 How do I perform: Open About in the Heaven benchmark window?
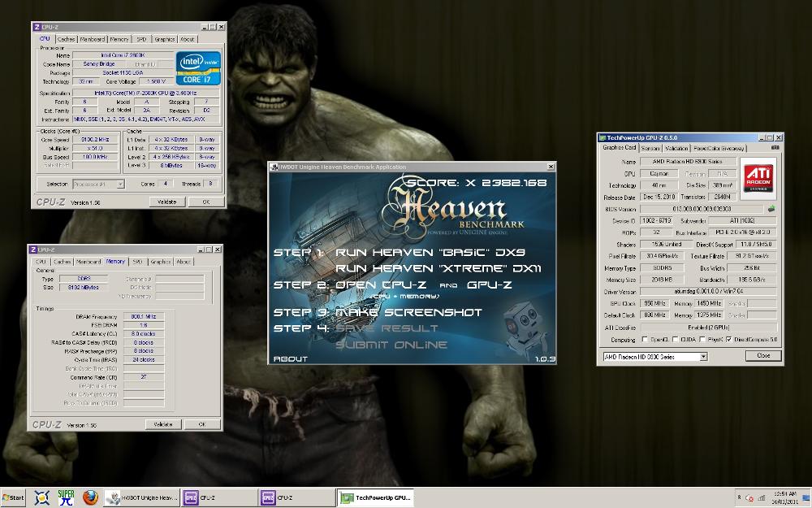(x=291, y=358)
